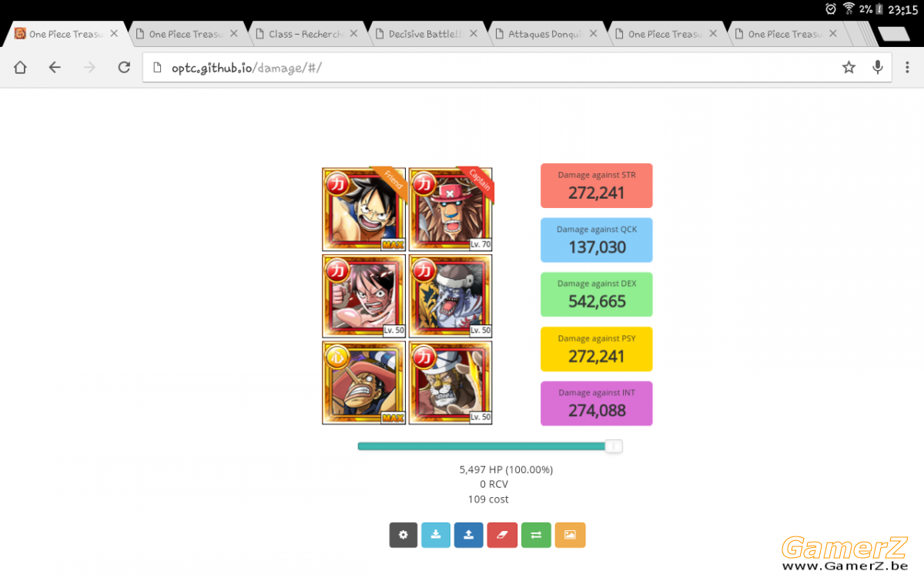
Task: Close the Class – Recherche tab
Action: tap(353, 34)
